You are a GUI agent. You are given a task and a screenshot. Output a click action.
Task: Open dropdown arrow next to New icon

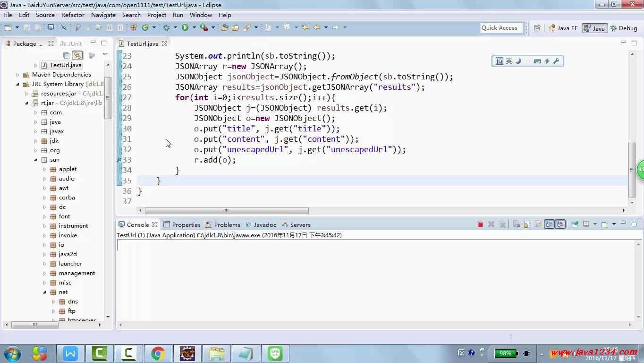17,27
